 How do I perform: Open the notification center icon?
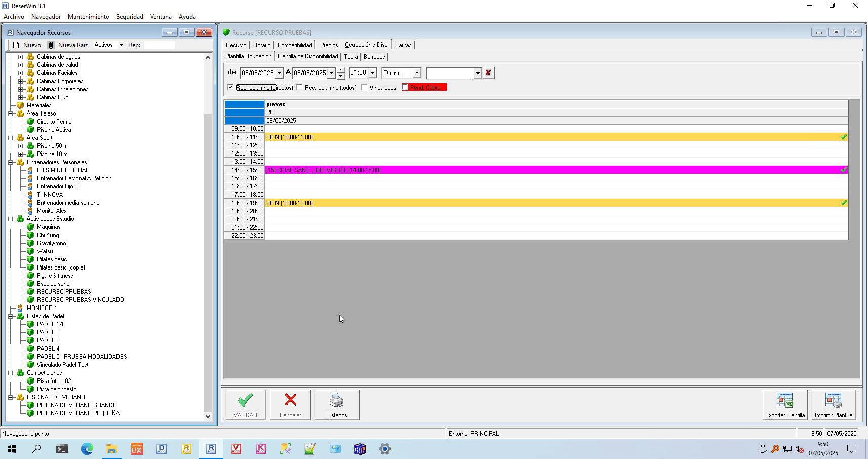click(x=851, y=449)
